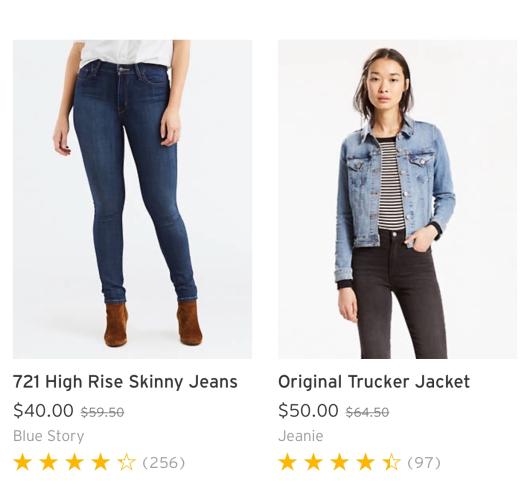This screenshot has width=530, height=500.
Task: Click the third star of jeans rating
Action: (75, 462)
